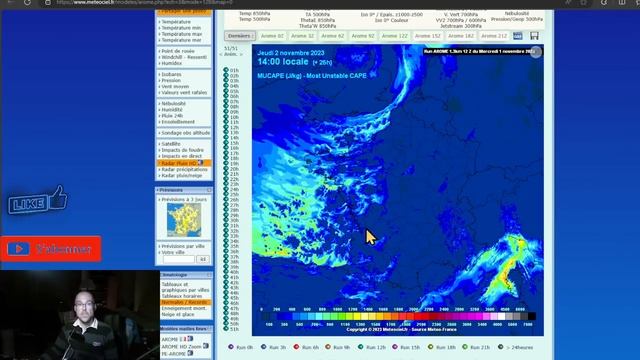640x360 pixels.
Task: Open the Normales / Records highlighted link
Action: (186, 302)
